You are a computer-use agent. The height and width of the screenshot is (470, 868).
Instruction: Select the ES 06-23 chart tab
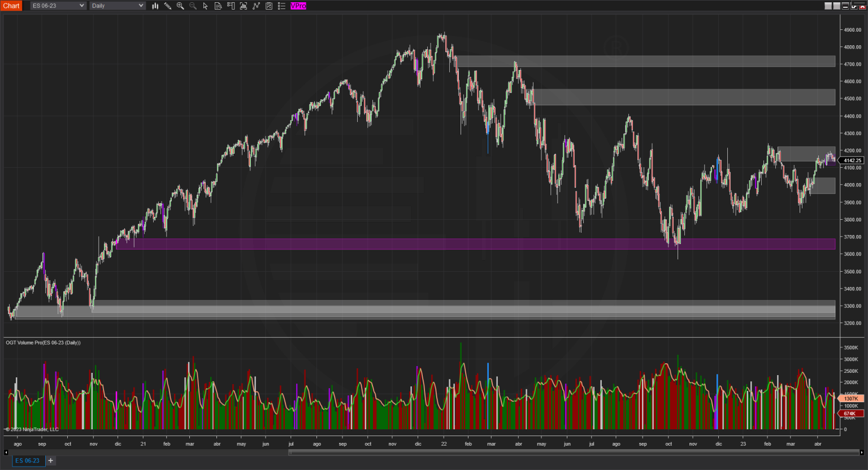[28, 460]
